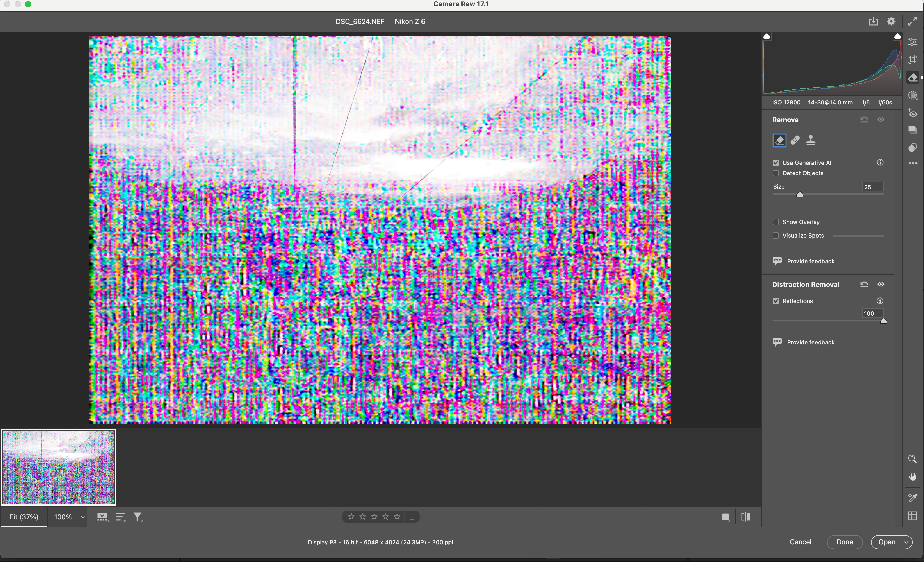Disable Use Generative AI checkbox
This screenshot has width=924, height=562.
pos(776,163)
